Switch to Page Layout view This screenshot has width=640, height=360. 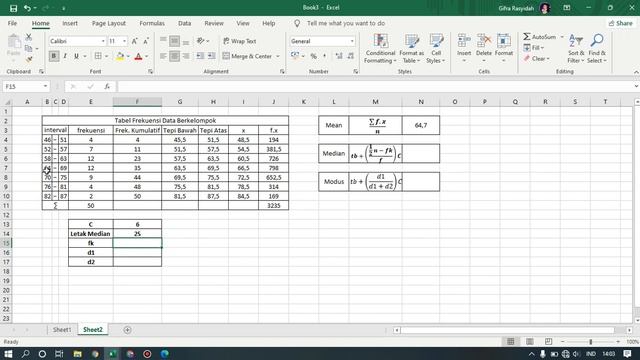(x=529, y=342)
